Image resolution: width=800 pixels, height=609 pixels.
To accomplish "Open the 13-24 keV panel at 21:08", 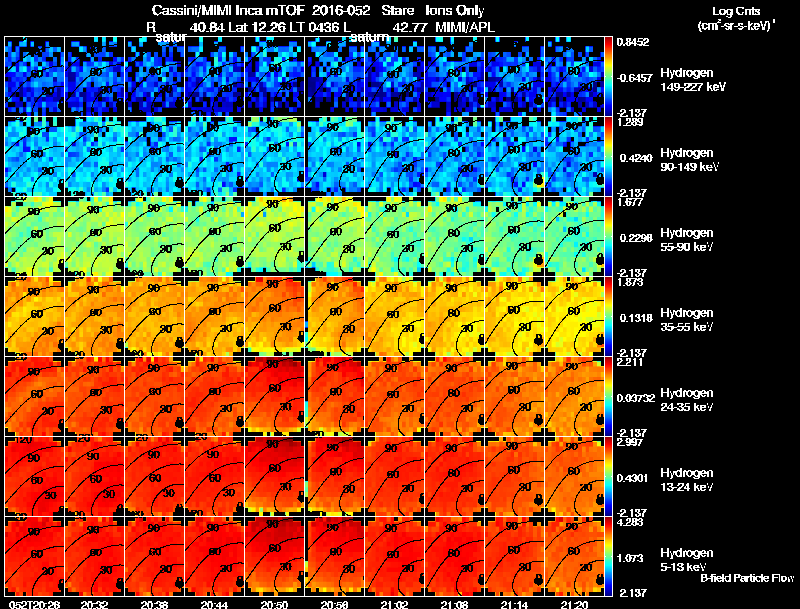I will click(455, 477).
